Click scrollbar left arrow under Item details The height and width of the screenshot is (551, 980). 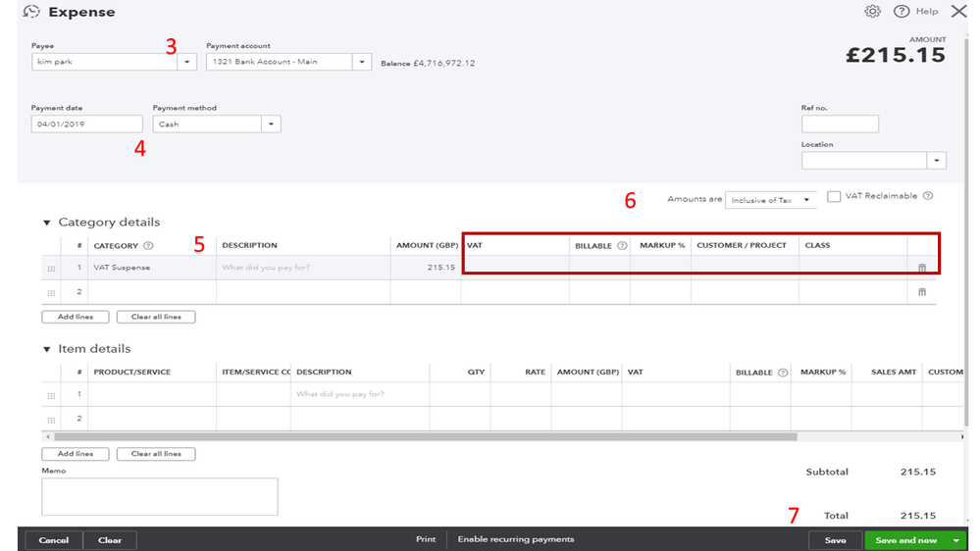[47, 436]
